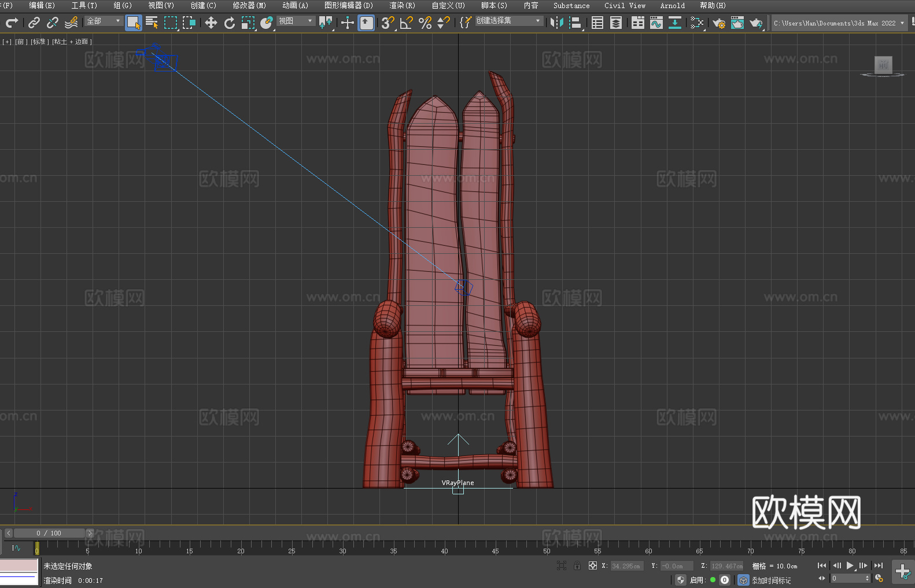The image size is (915, 588).
Task: Open the Civil View menu
Action: (x=625, y=5)
